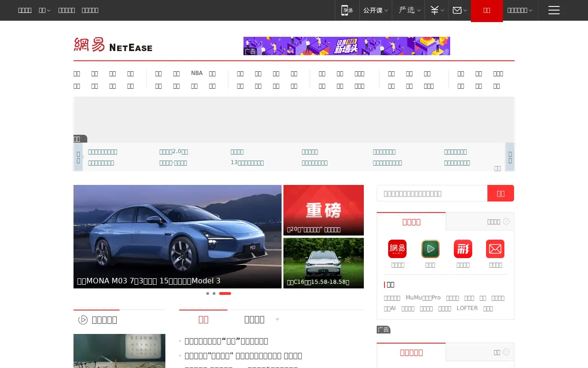Viewport: 588px width, 368px height.
Task: Open the NetEase mobile phone icon
Action: 347,10
